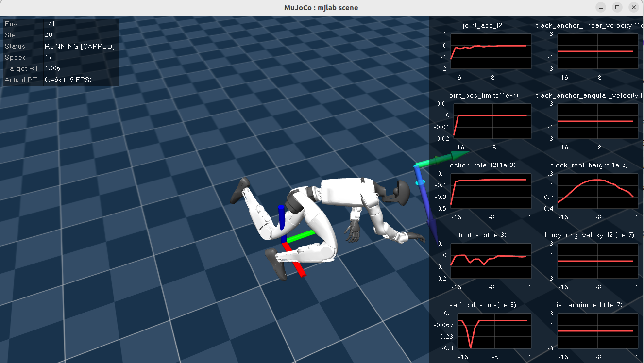Click the green Y-axis of the body frame

click(301, 236)
